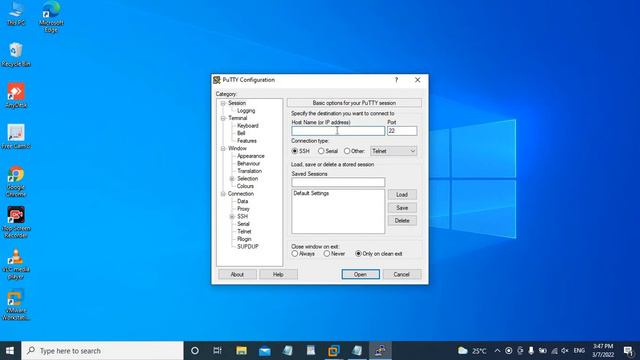The height and width of the screenshot is (360, 640).
Task: Click the Saved Sessions text field
Action: (x=338, y=182)
